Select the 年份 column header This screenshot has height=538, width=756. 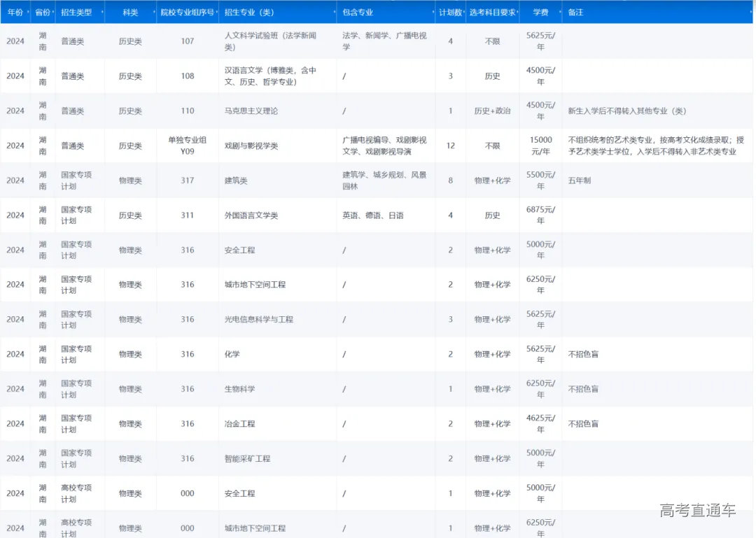(15, 12)
